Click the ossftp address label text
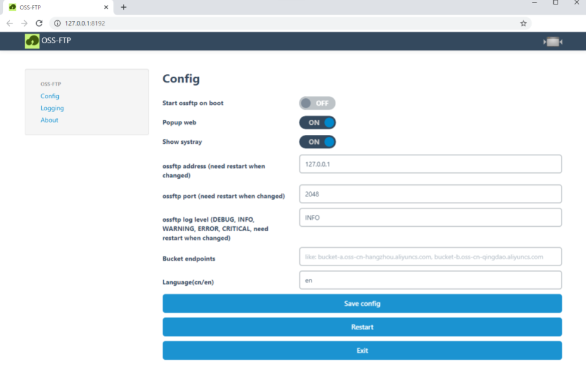Image resolution: width=588 pixels, height=389 pixels. [x=214, y=171]
